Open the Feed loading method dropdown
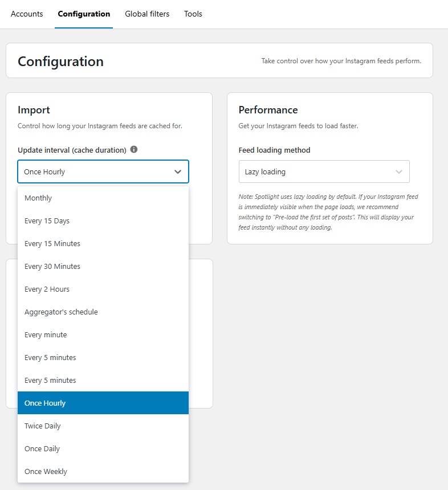Screen dimensions: 448x490 [324, 171]
